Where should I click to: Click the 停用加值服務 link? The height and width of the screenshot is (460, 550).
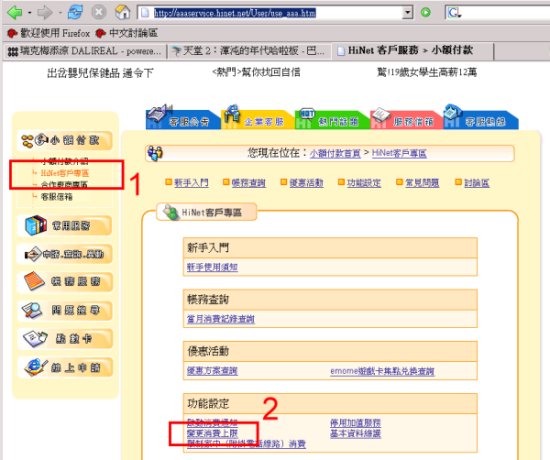pos(355,423)
